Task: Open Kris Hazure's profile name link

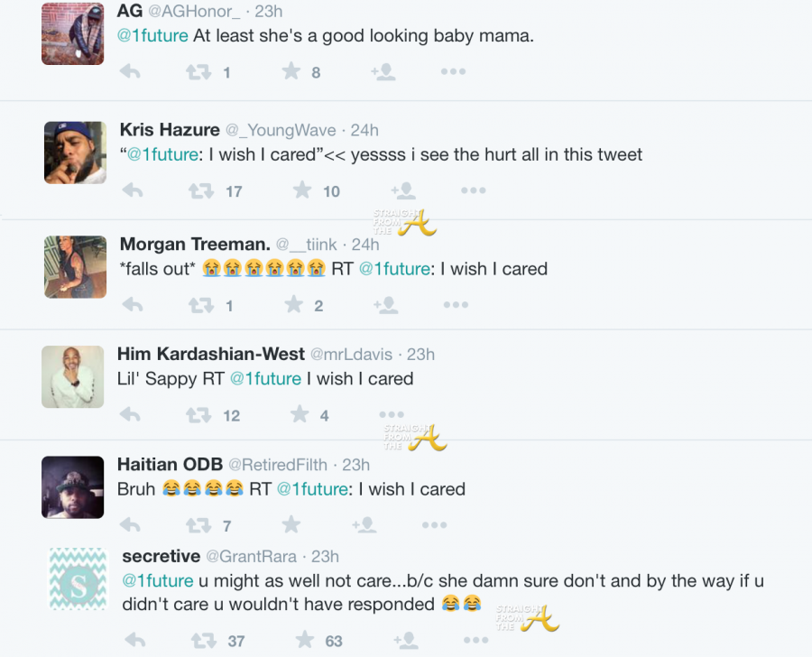Action: 170,130
